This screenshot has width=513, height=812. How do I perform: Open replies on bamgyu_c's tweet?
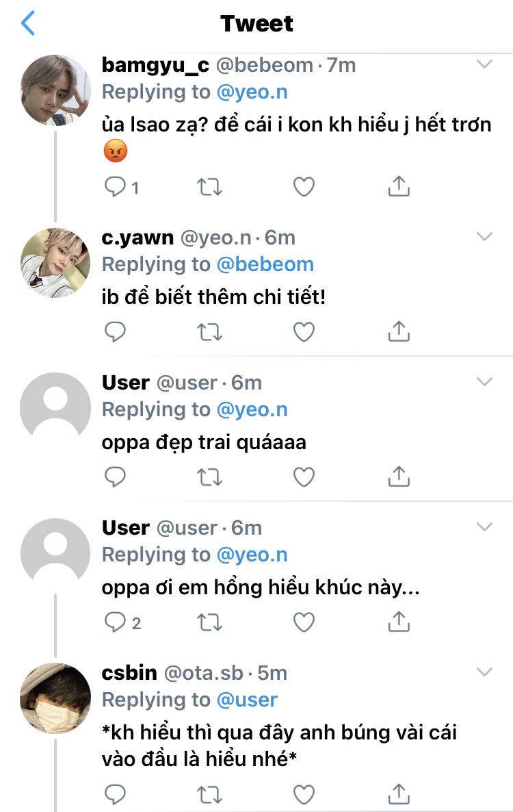(116, 187)
